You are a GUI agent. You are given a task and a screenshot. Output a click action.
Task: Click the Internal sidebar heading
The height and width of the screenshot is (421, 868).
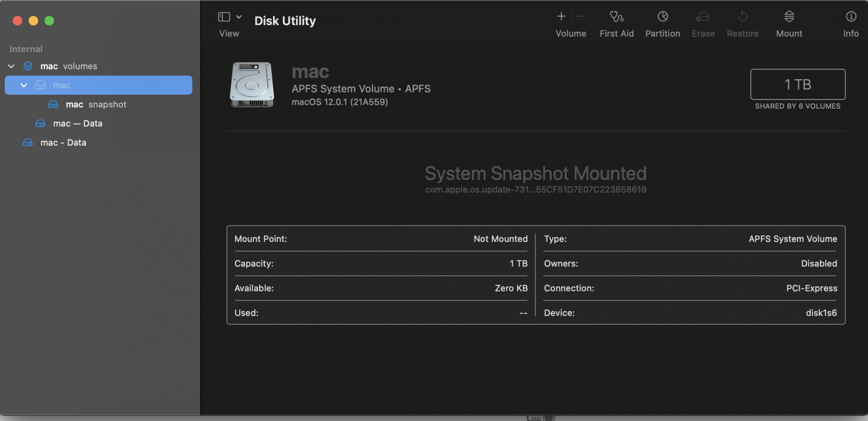pyautogui.click(x=26, y=49)
